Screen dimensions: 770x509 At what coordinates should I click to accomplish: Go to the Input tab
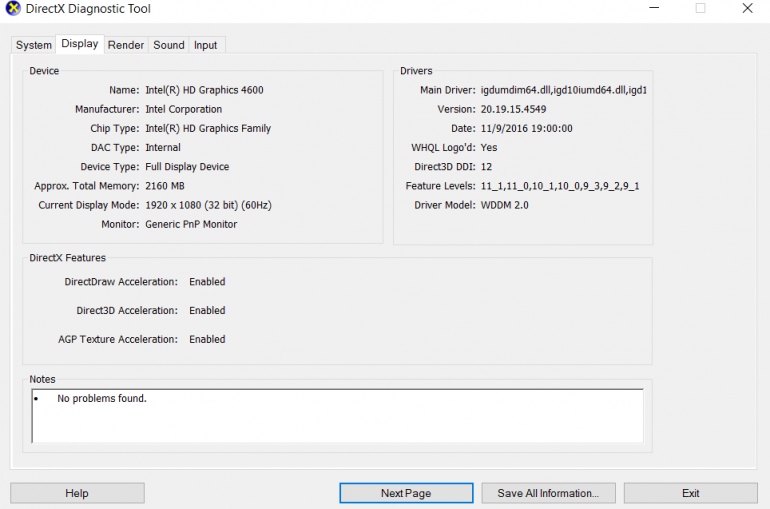[205, 45]
